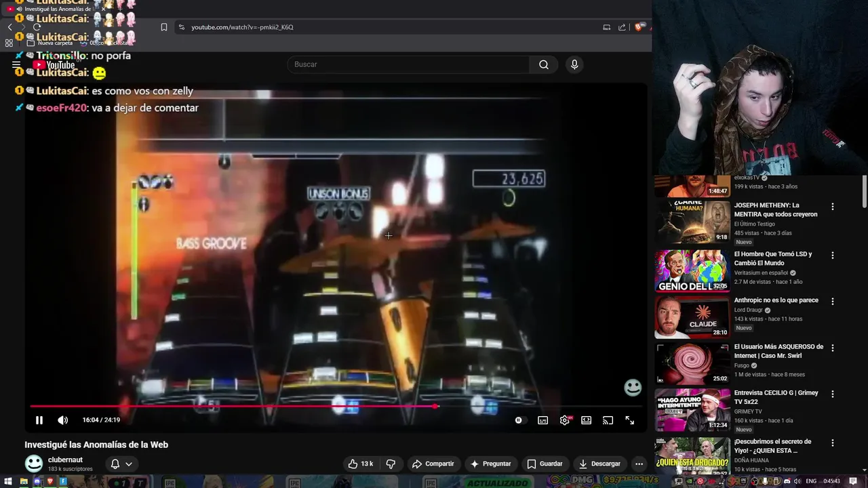Reload the browser page
The height and width of the screenshot is (488, 868).
tap(37, 27)
